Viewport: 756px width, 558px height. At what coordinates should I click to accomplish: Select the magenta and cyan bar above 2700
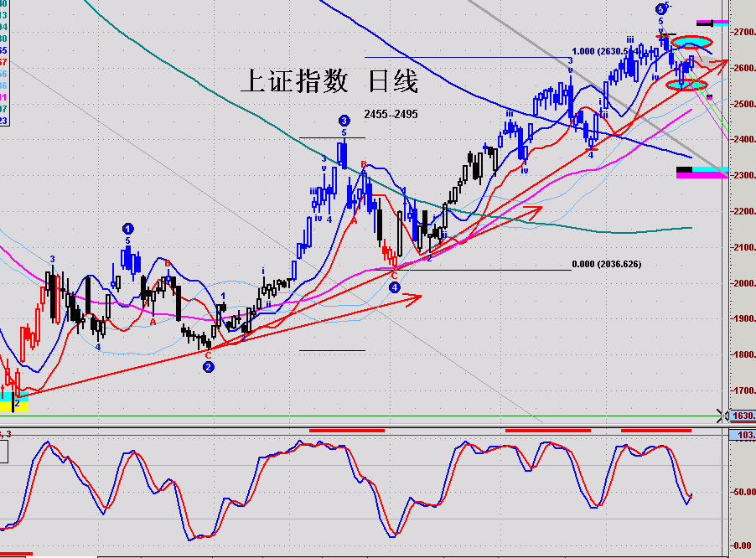(x=712, y=23)
